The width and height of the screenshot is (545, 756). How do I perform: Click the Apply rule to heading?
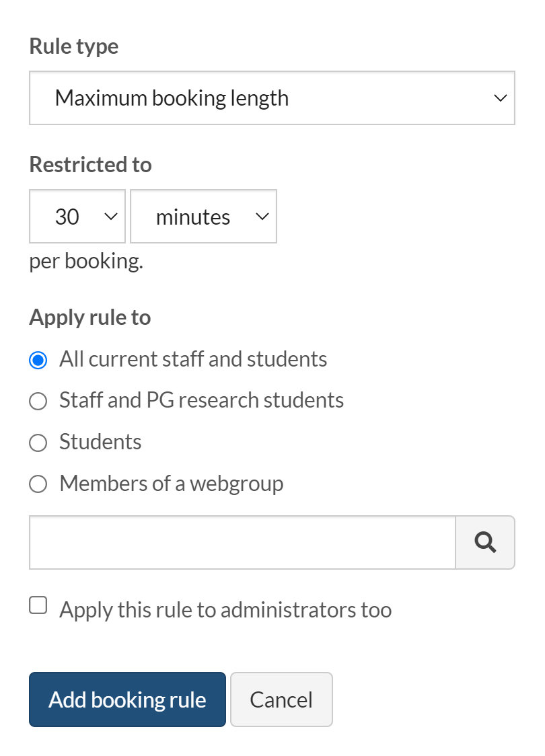(90, 317)
